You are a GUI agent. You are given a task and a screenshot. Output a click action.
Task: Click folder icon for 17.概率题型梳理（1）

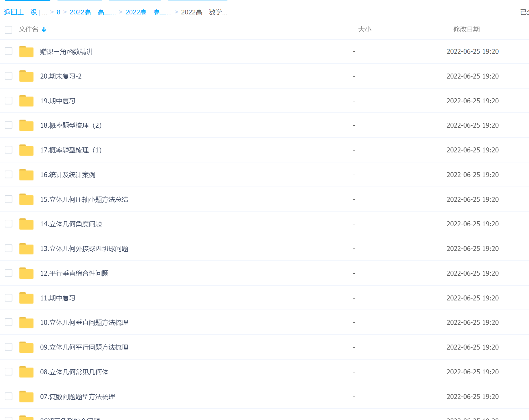coord(26,150)
